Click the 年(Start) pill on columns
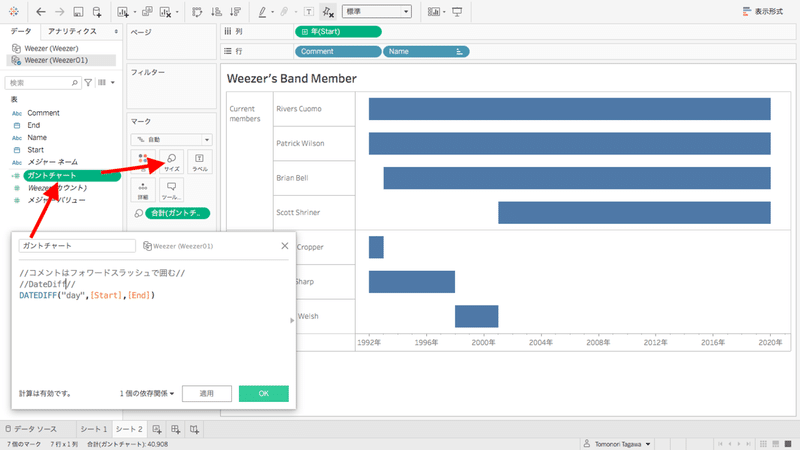 pos(338,32)
